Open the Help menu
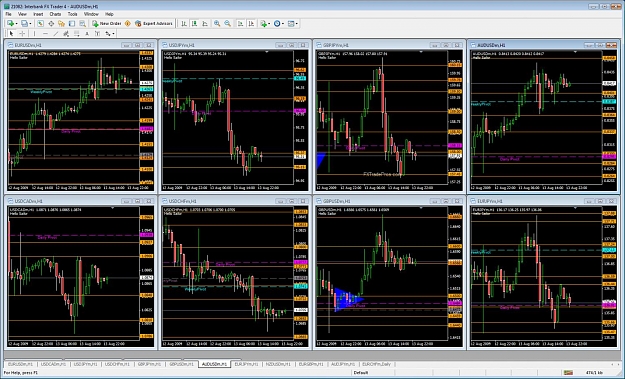The width and height of the screenshot is (625, 379). [109, 14]
